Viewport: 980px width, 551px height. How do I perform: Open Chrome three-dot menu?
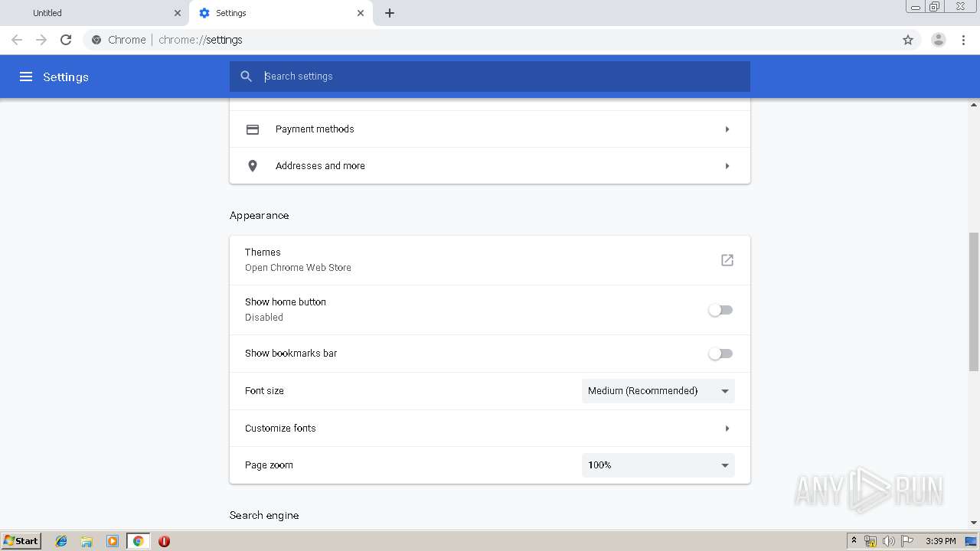click(964, 40)
